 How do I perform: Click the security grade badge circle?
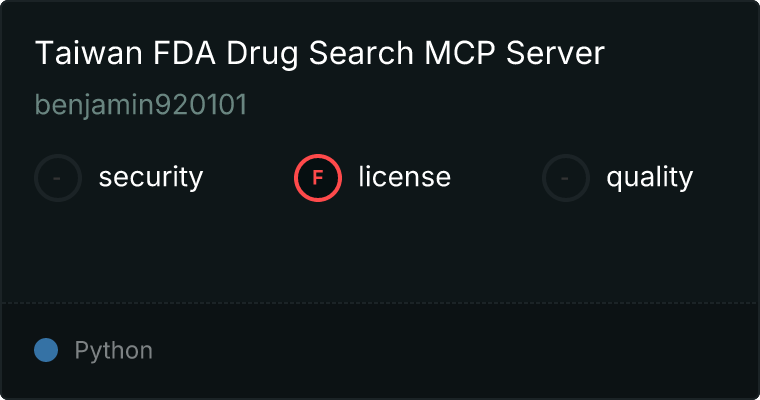point(58,178)
